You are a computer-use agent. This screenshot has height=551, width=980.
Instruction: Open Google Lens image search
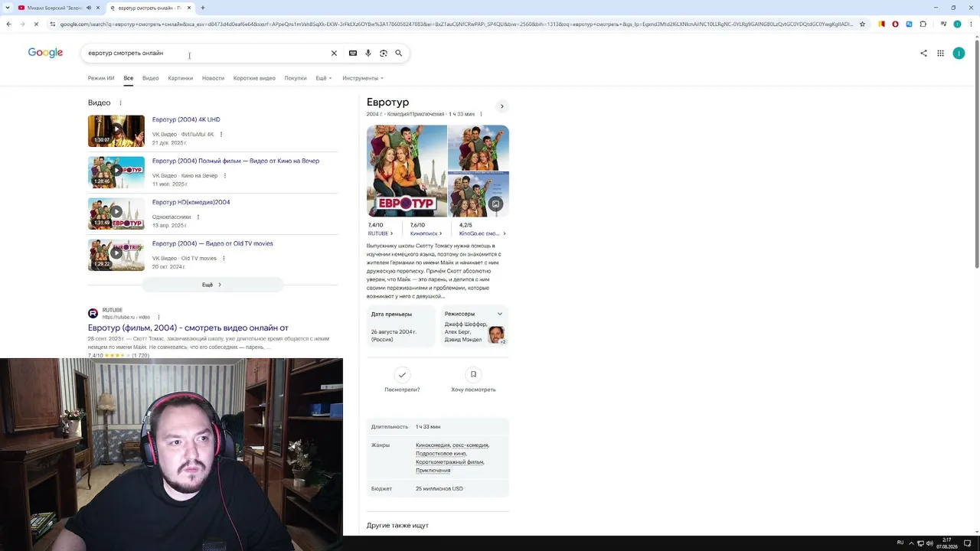pos(384,54)
